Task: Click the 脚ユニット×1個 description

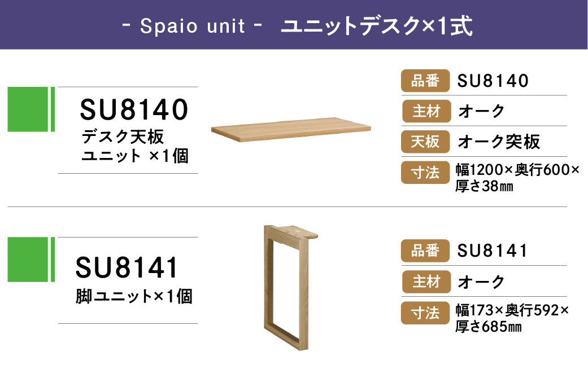Action: 134,296
